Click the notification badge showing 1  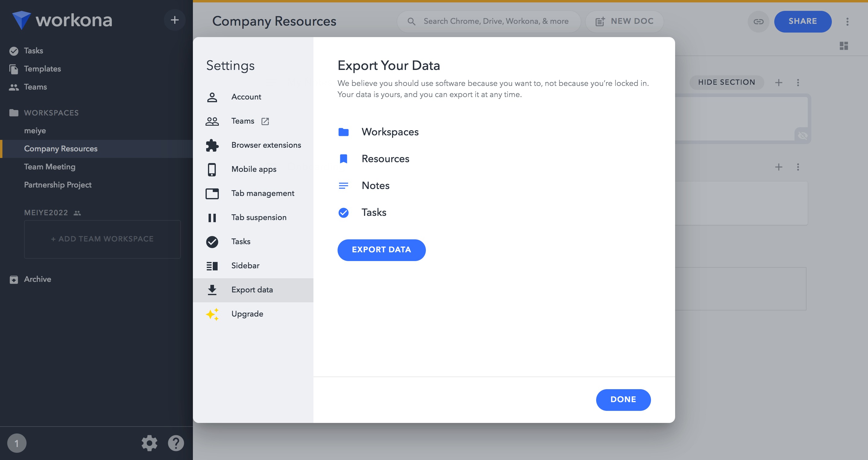coord(17,443)
